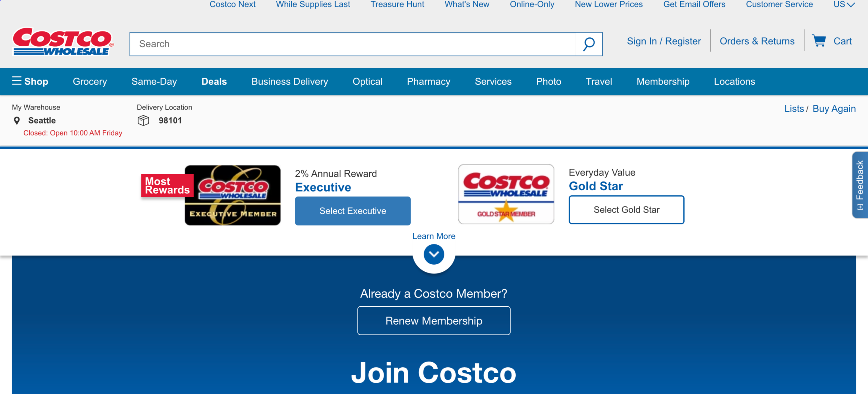Screen dimensions: 868x394
Task: Click the Cart text link
Action: (842, 41)
